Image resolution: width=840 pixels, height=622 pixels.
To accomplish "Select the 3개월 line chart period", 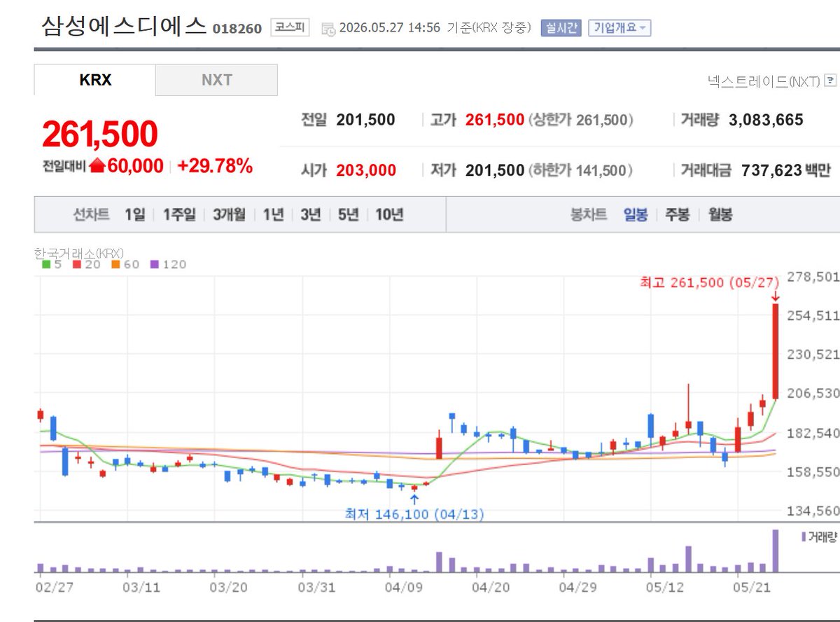I will point(230,214).
